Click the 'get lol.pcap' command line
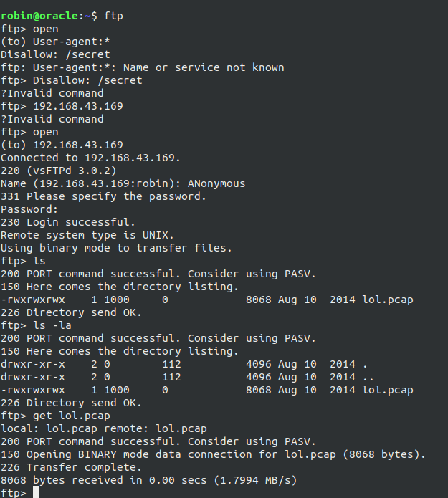448x498 pixels. (x=55, y=416)
